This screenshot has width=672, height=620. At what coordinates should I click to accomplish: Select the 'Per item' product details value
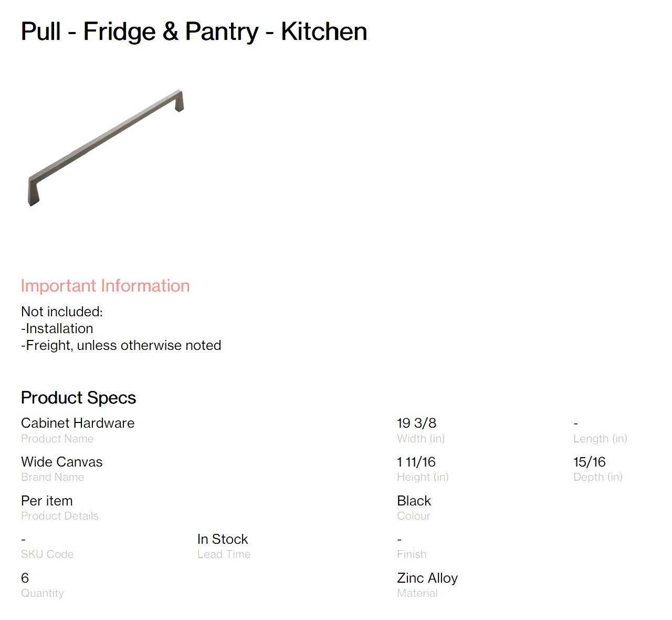(x=47, y=501)
